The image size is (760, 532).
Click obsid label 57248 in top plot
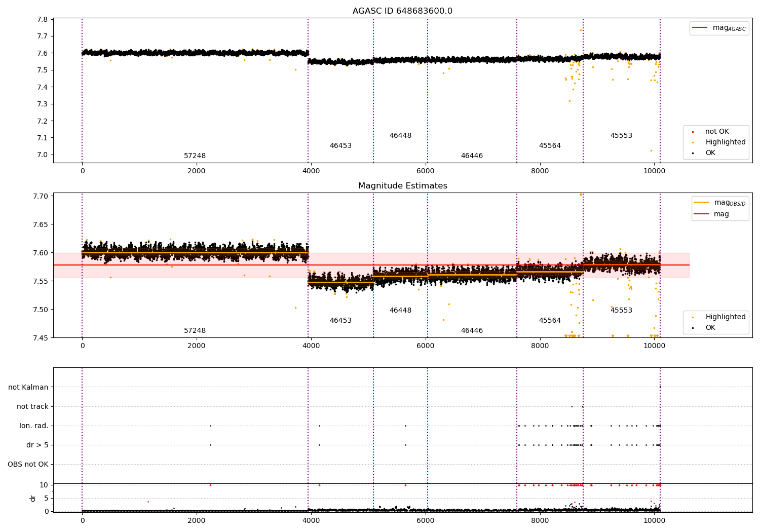point(195,156)
